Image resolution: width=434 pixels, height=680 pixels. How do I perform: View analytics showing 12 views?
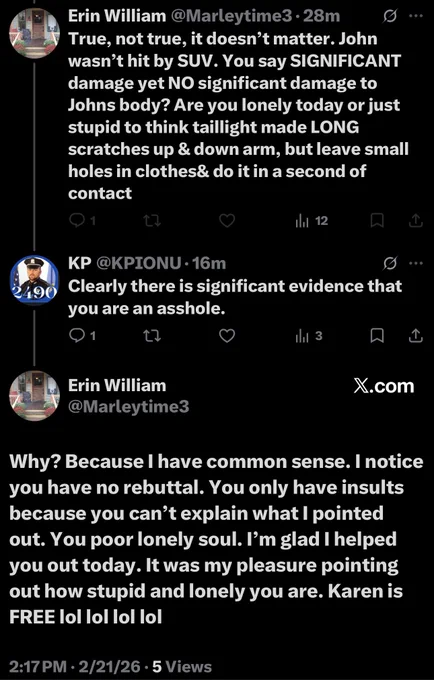[311, 221]
